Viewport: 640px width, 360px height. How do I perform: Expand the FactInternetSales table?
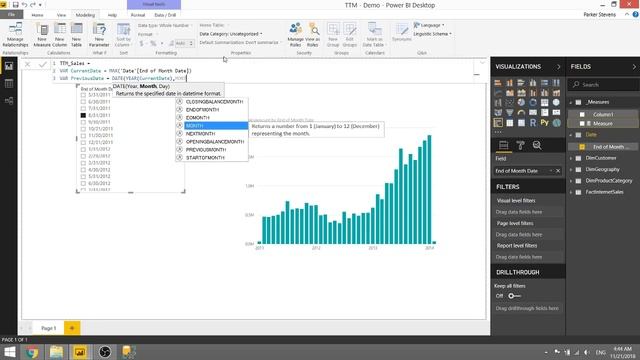click(571, 192)
